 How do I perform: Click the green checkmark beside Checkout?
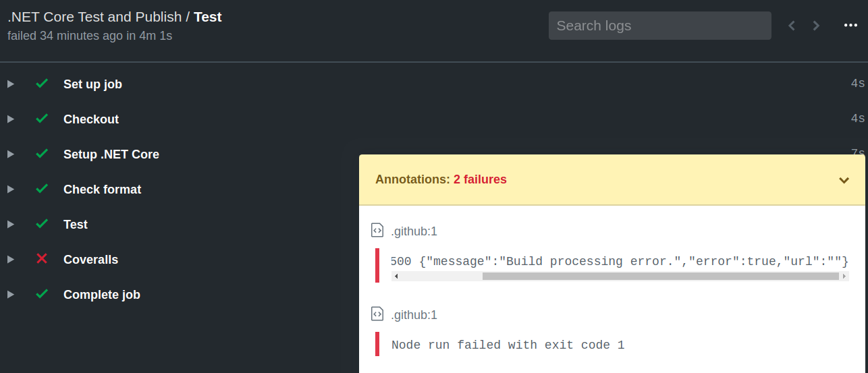42,119
